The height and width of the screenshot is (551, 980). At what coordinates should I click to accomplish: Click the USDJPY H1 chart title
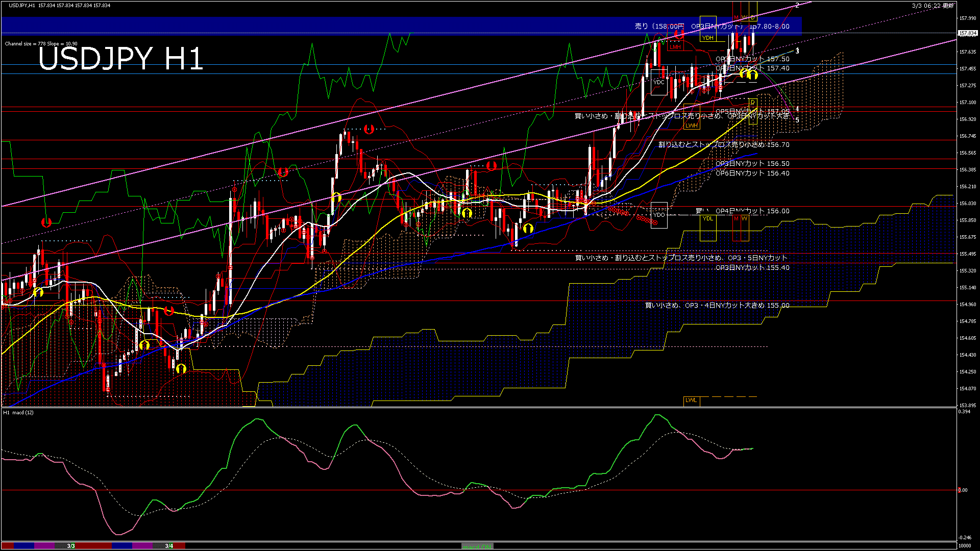pos(120,59)
